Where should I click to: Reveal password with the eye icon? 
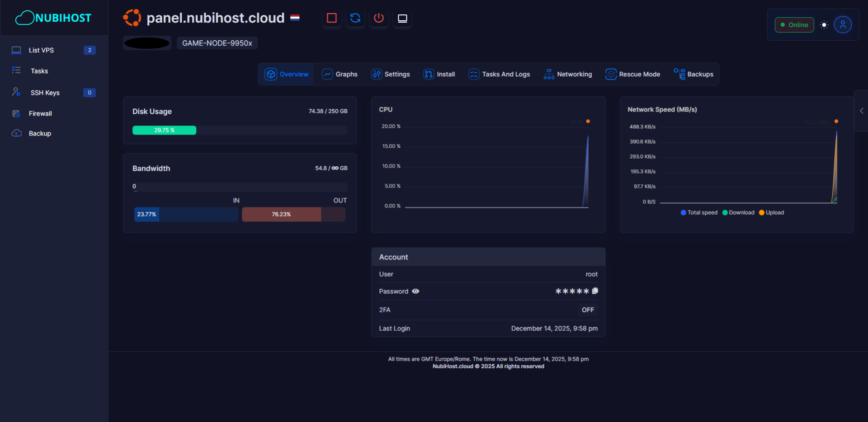(x=415, y=291)
